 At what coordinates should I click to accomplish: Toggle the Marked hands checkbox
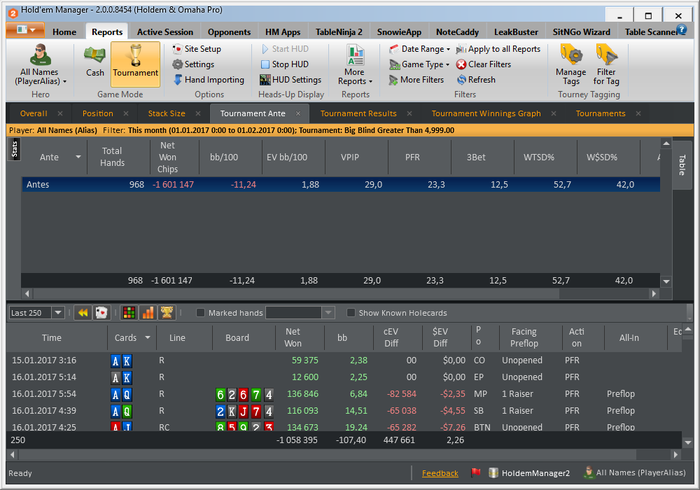[200, 313]
